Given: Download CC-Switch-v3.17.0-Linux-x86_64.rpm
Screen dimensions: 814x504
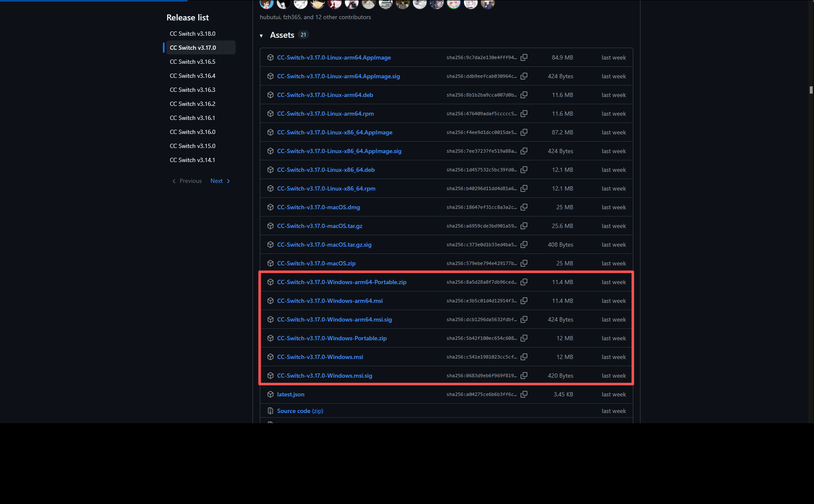Looking at the screenshot, I should [x=326, y=188].
